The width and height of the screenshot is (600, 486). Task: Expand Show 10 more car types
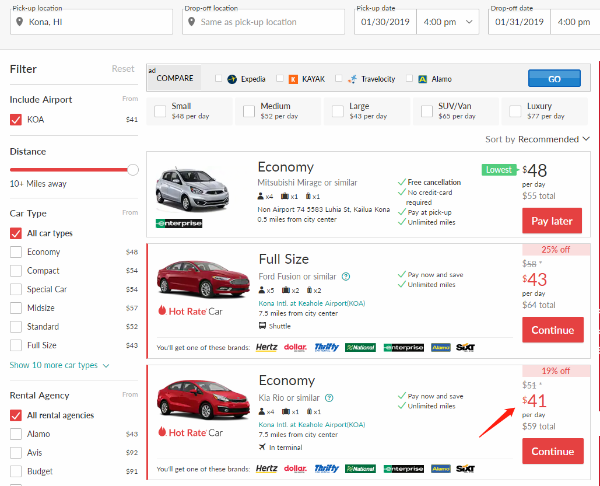point(59,365)
